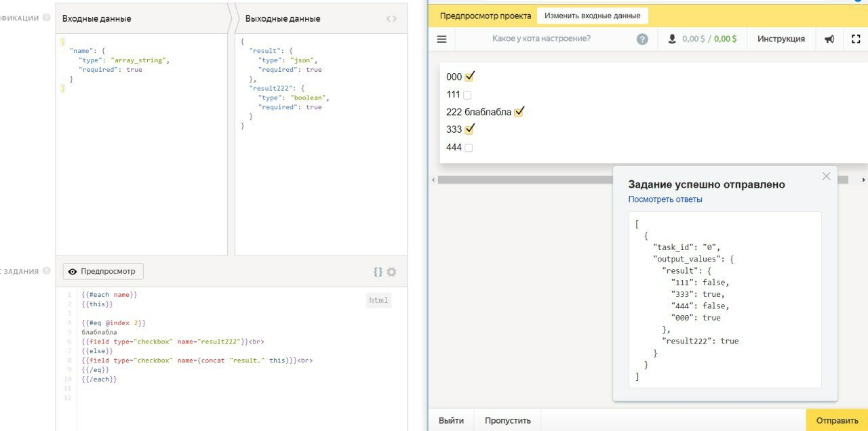Uncheck the 000 checkbox
Screen dimensions: 868x431
click(x=469, y=77)
